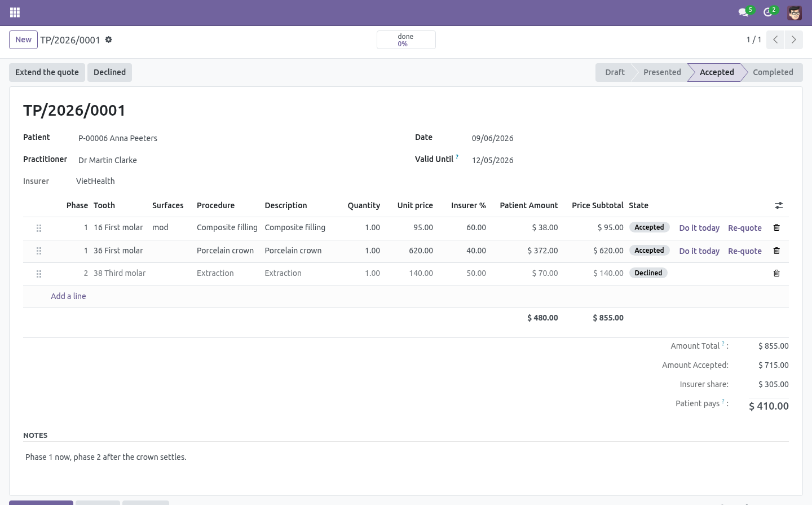This screenshot has width=812, height=505.
Task: Open the activities clock icon
Action: coord(768,12)
